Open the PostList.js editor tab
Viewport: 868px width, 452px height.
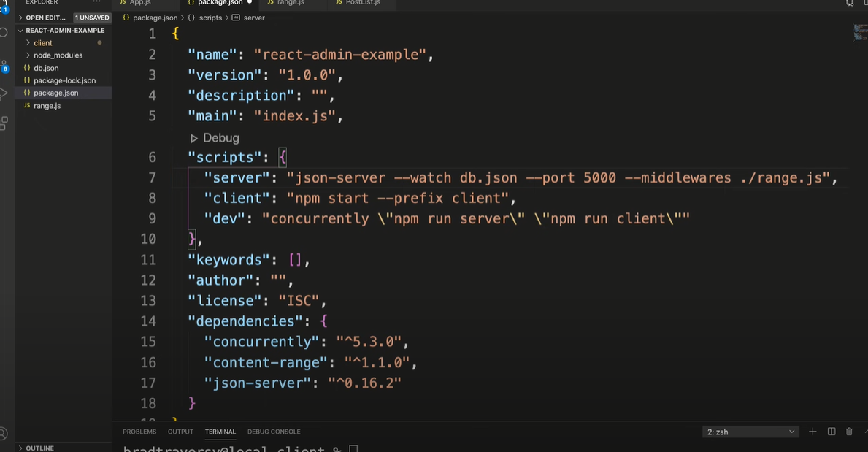[363, 3]
